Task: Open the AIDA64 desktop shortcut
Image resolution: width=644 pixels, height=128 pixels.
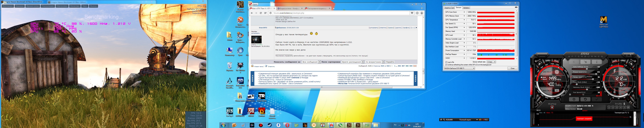Action: (x=251, y=112)
